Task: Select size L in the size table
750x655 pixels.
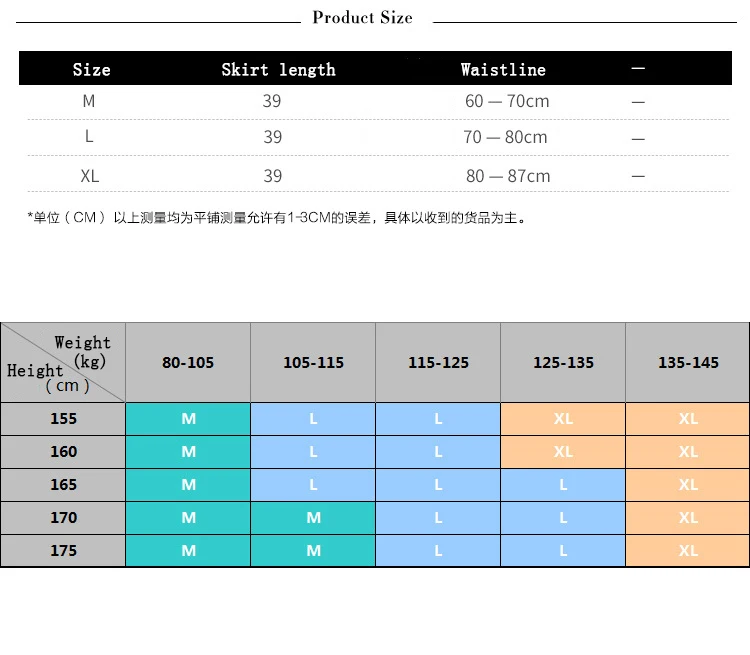Action: click(x=89, y=137)
